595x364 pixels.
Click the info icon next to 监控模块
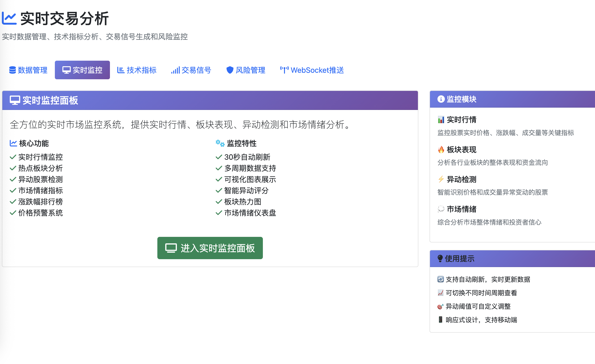441,99
